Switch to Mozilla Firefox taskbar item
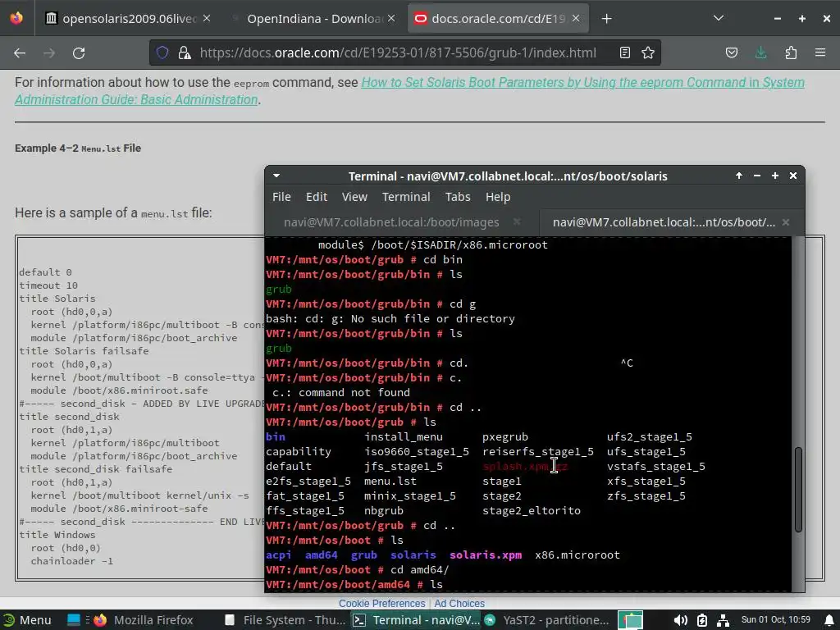 click(144, 620)
